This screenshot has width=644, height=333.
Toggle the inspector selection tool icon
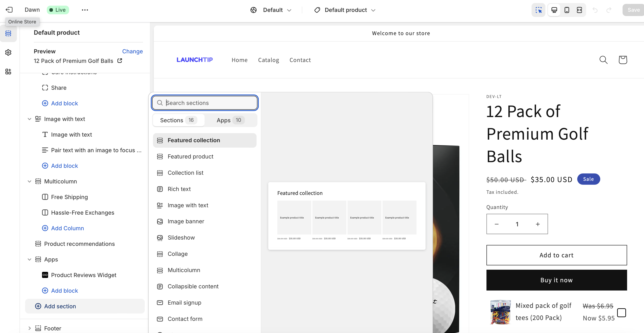point(538,10)
